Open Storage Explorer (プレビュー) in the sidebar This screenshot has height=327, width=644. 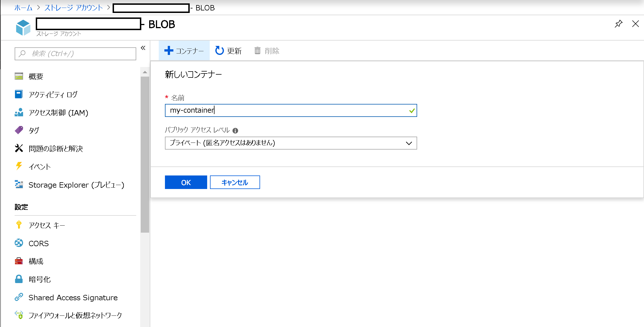[x=76, y=185]
